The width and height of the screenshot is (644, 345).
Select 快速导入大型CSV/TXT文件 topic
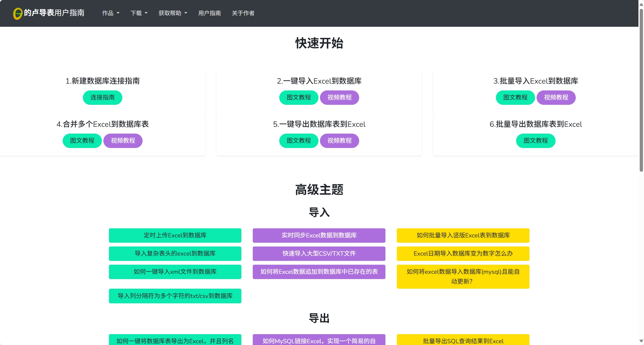(x=319, y=254)
